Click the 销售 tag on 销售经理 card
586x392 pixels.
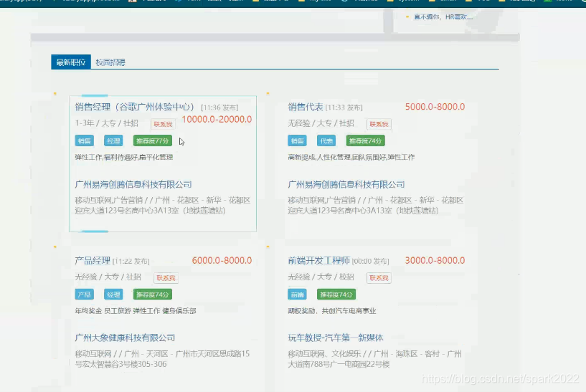point(84,140)
